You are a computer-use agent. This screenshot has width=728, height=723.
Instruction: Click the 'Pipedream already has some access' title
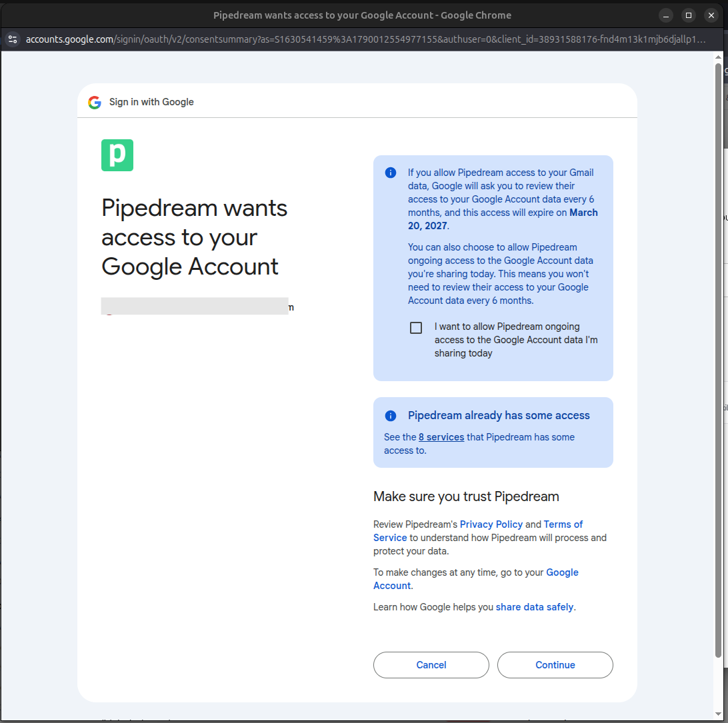499,415
